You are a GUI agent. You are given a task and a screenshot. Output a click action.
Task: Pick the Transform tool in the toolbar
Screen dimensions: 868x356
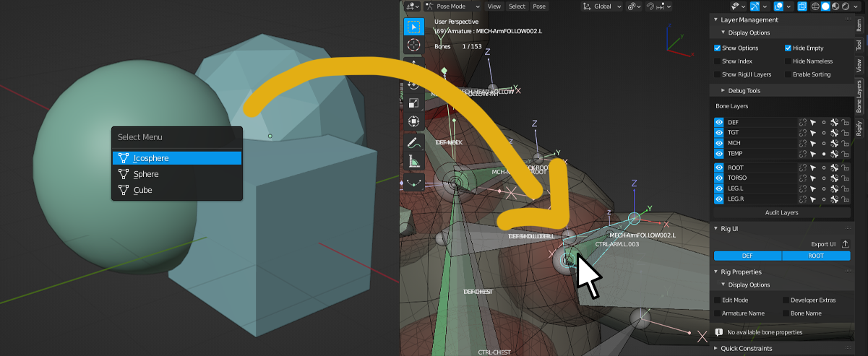(x=413, y=121)
